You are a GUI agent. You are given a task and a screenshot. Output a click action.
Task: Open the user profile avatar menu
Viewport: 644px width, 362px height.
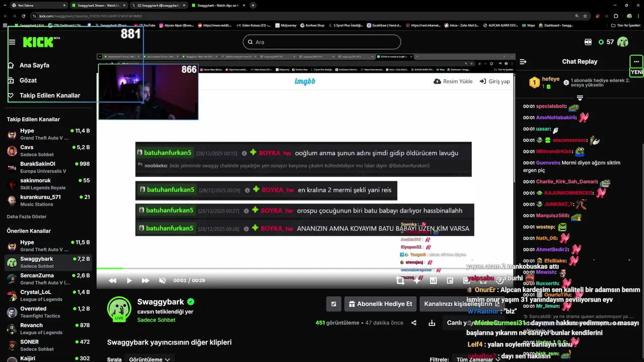tap(623, 42)
